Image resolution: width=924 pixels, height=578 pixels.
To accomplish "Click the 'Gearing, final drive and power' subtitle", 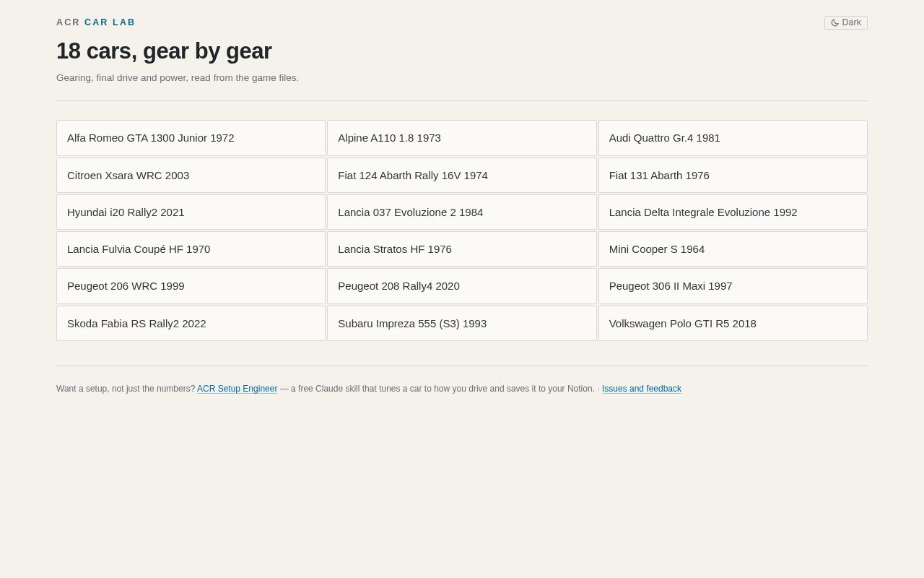I will point(178,78).
